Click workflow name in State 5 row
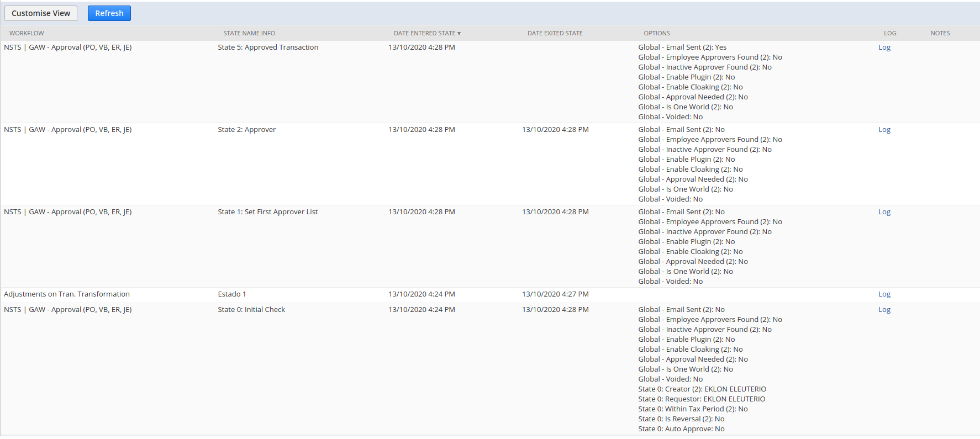This screenshot has width=980, height=439. pos(68,47)
